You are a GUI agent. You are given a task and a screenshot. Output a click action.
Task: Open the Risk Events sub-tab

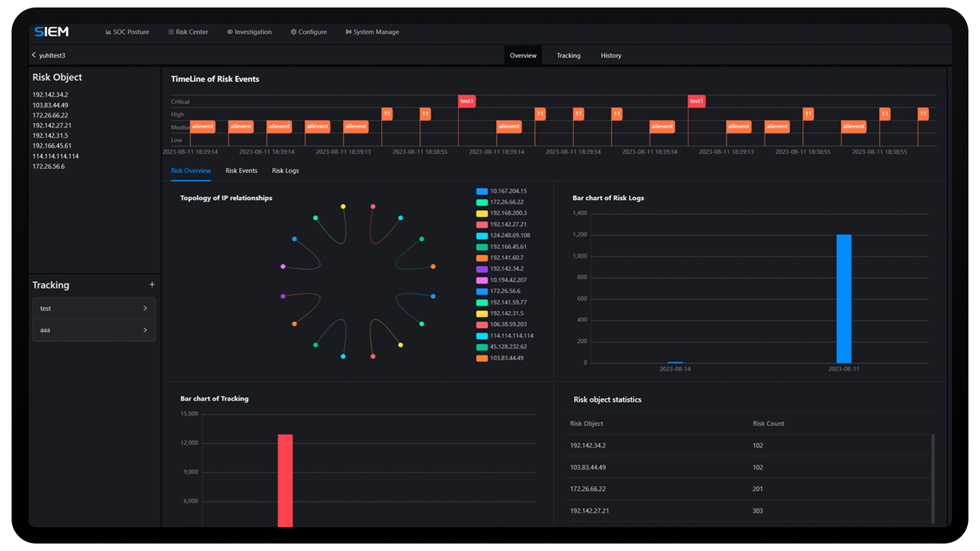tap(242, 171)
